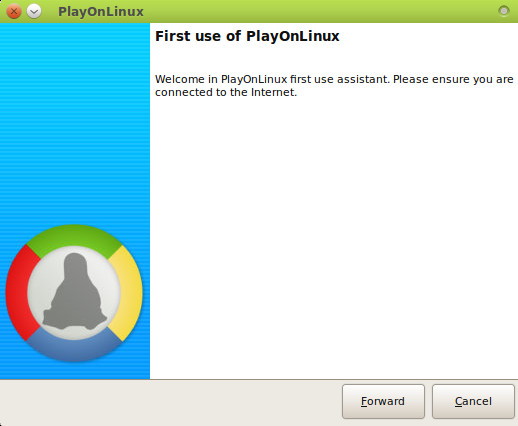518x426 pixels.
Task: Click the round indicator in title bar corner
Action: (x=504, y=11)
